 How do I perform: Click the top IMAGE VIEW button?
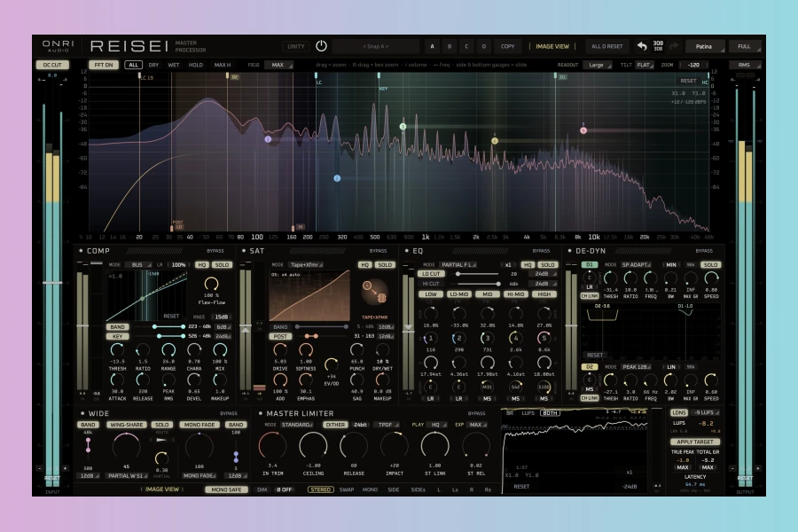(552, 46)
